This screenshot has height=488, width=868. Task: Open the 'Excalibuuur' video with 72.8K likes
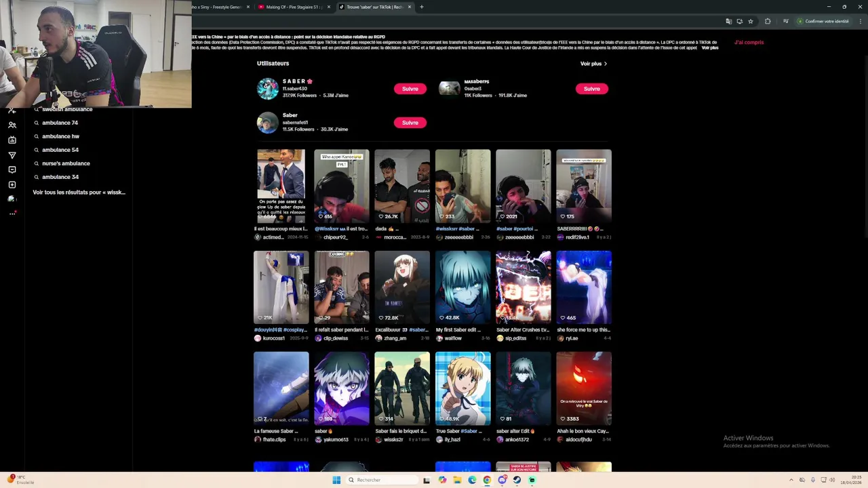click(x=402, y=287)
